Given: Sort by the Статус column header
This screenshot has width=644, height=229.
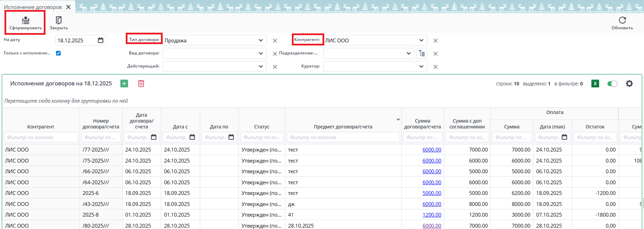Looking at the screenshot, I should [x=262, y=127].
